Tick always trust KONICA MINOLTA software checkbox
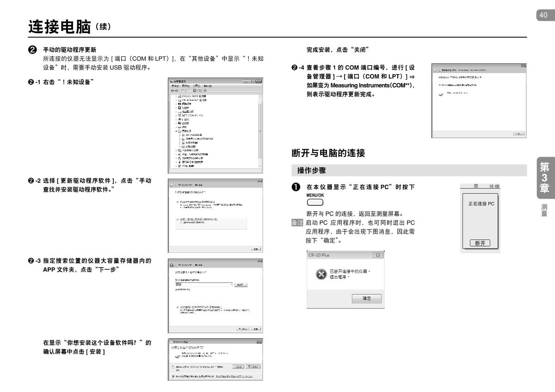 tap(172, 367)
